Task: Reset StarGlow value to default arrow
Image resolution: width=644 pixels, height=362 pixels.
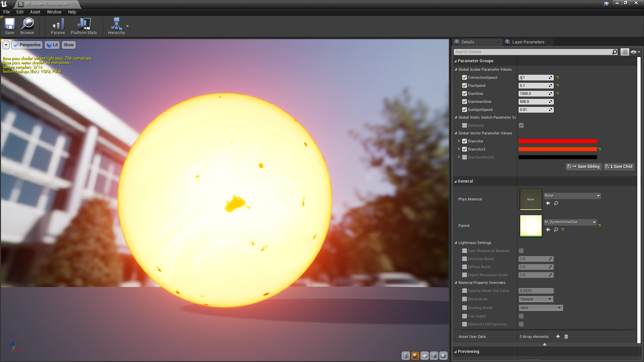Action: [x=558, y=94]
